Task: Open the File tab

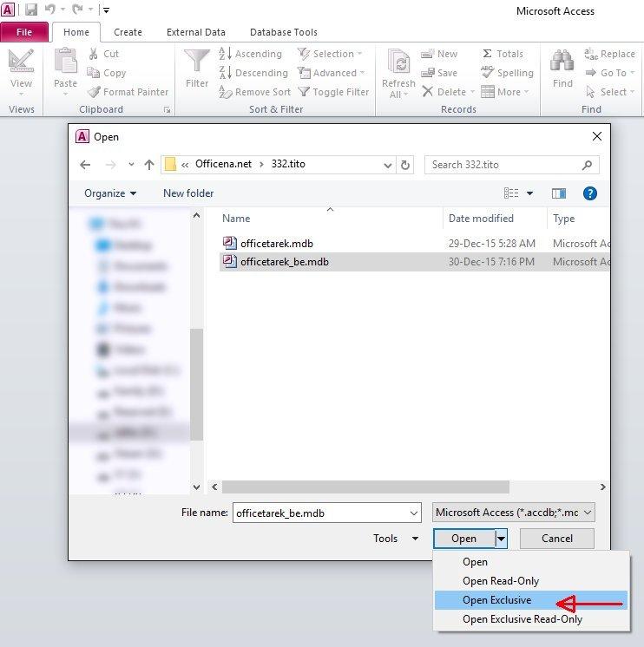Action: tap(24, 32)
